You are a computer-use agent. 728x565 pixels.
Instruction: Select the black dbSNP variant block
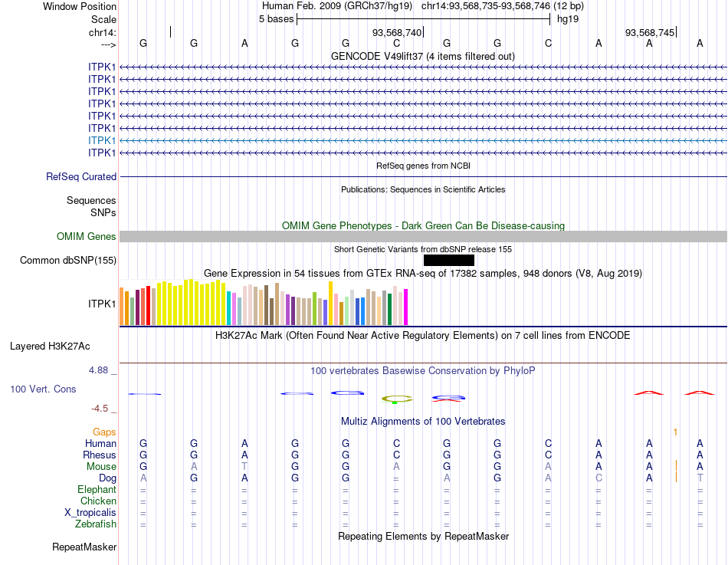pyautogui.click(x=449, y=260)
